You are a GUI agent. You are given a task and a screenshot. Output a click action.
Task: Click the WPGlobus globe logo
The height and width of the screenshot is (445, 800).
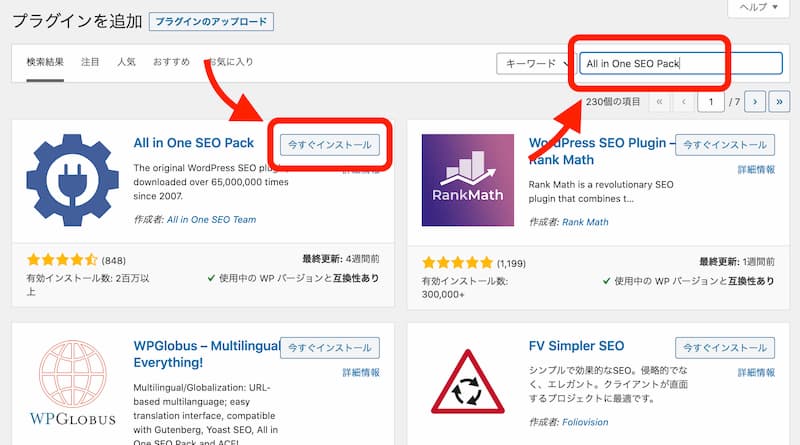tap(72, 383)
